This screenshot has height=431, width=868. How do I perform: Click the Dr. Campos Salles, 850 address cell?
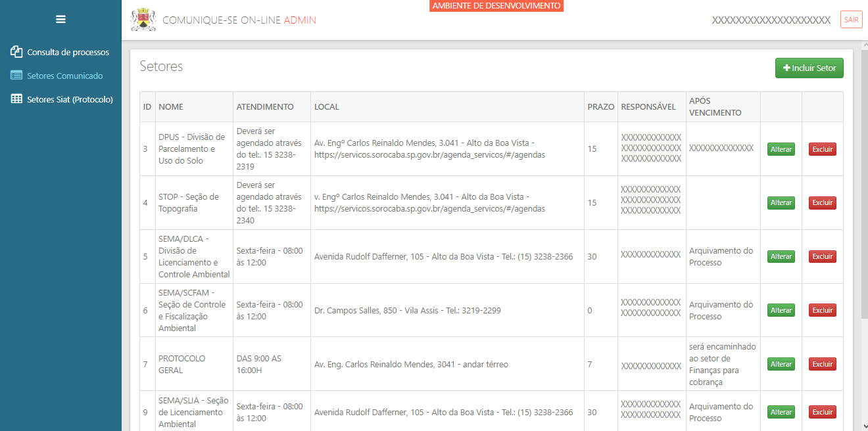[x=448, y=310]
